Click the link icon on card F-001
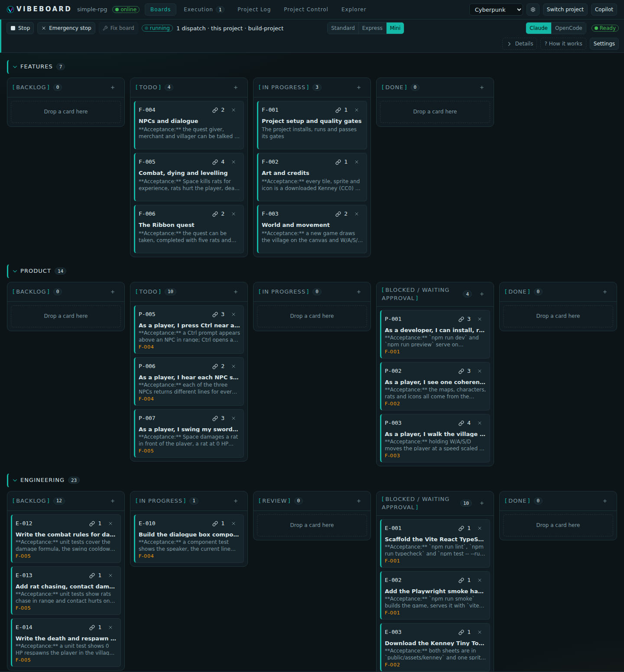The height and width of the screenshot is (672, 624). 338,110
